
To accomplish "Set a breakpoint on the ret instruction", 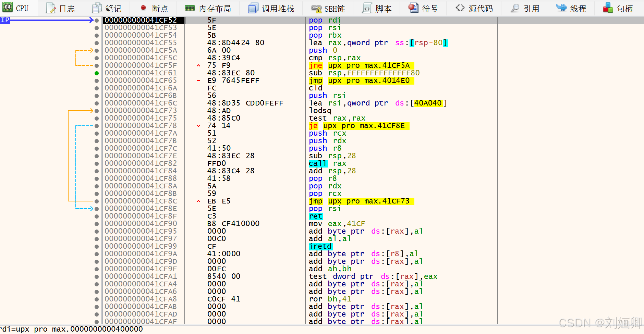I will (96, 216).
